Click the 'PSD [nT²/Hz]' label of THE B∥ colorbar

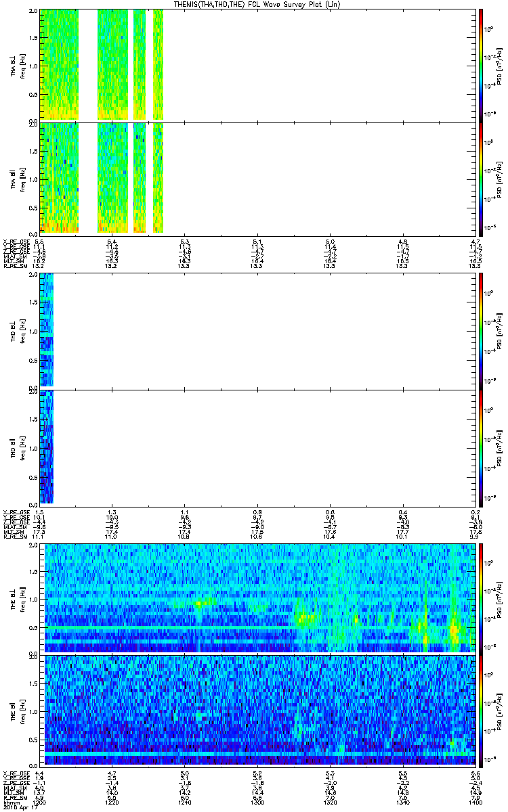(500, 710)
